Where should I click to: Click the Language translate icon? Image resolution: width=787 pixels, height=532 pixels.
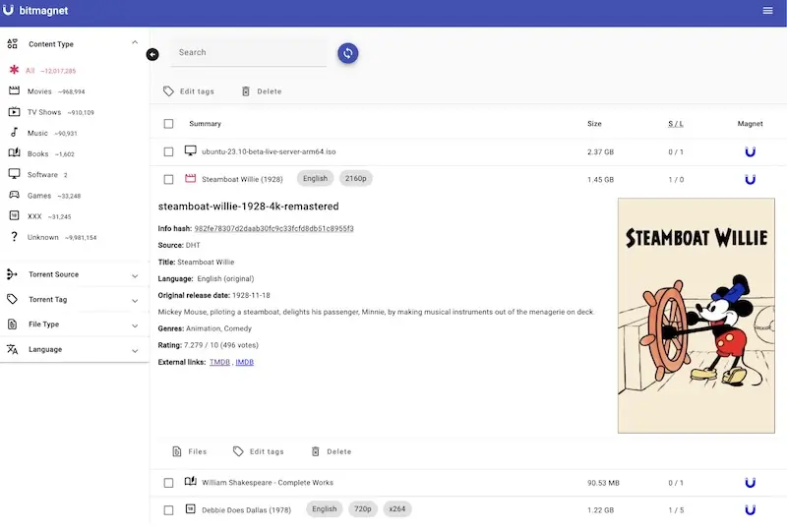click(12, 349)
